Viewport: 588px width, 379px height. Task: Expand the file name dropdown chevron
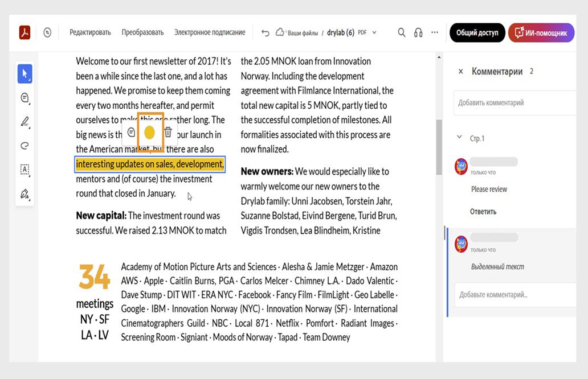(374, 32)
